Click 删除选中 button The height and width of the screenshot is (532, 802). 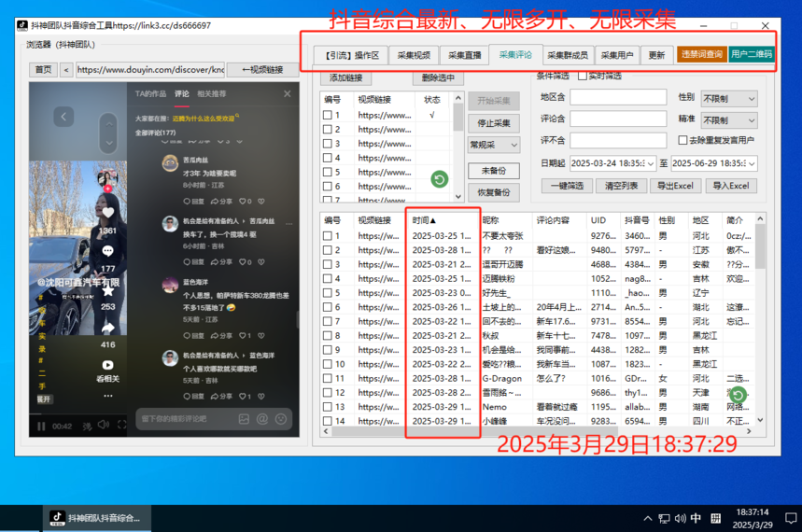[438, 77]
